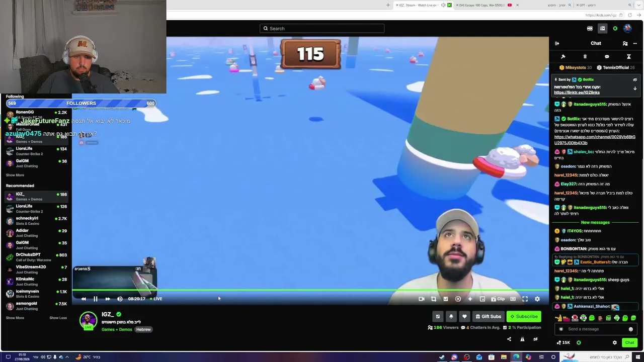
Task: Expand the pinned message arrow
Action: [635, 88]
